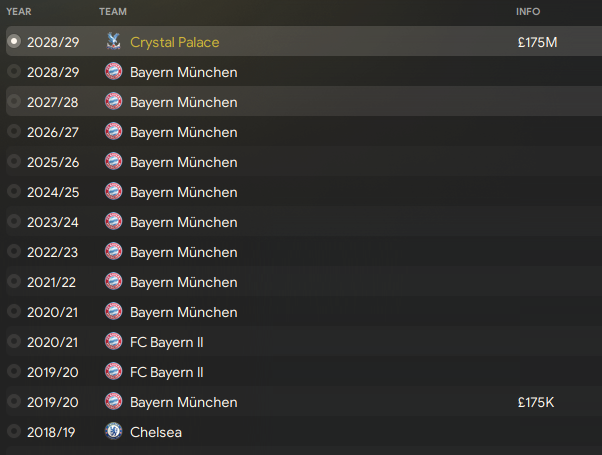
Task: Select radio button for 2026/27 season row
Action: pyautogui.click(x=14, y=131)
